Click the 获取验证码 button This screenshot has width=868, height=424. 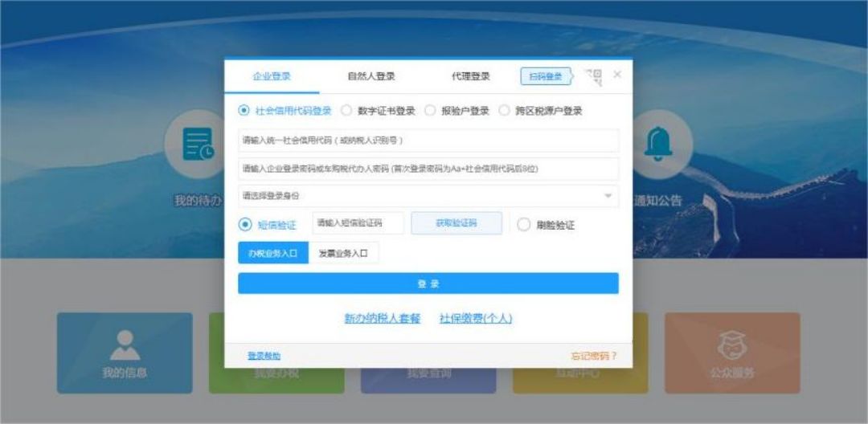pos(457,223)
